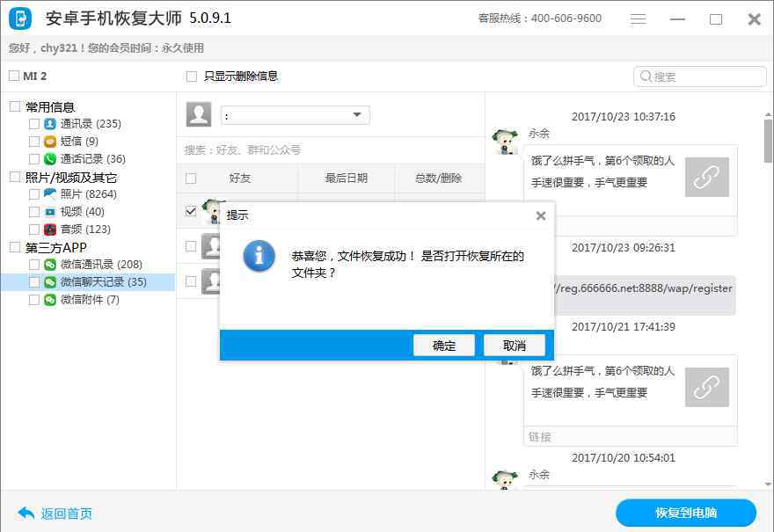Click the back arrow icon beside 返回首页
Screen dimensions: 774x532
click(26, 514)
